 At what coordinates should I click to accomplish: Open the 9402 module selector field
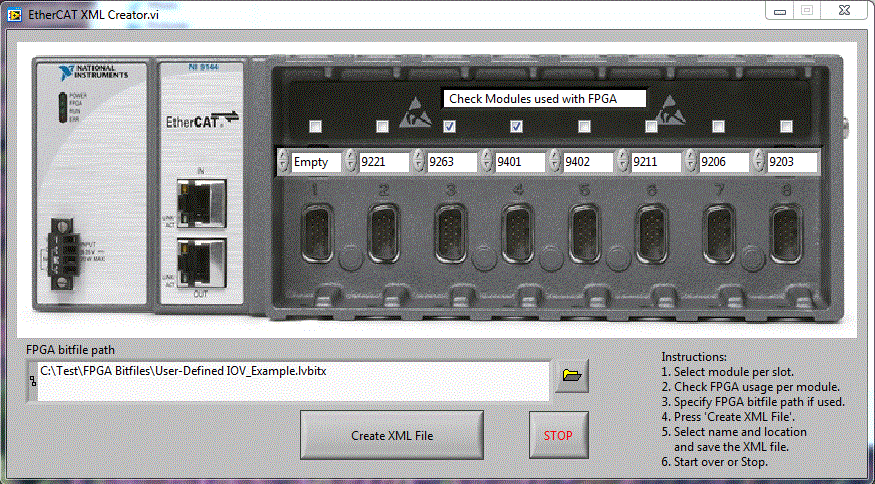click(x=589, y=162)
